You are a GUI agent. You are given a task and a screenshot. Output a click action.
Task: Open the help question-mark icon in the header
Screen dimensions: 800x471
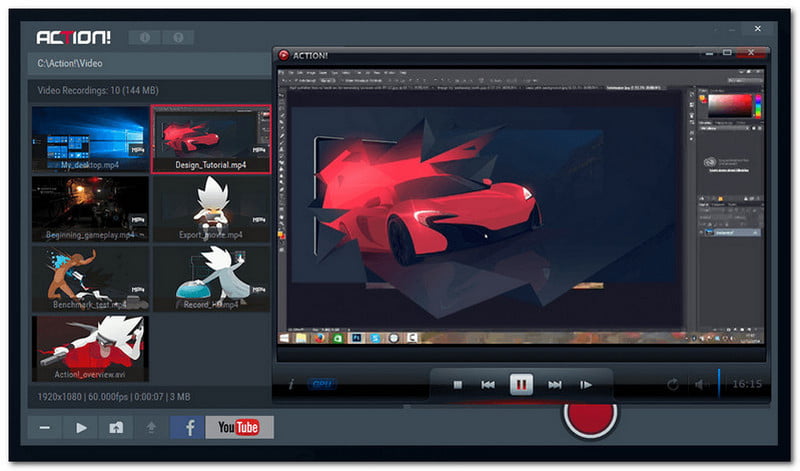click(x=178, y=37)
